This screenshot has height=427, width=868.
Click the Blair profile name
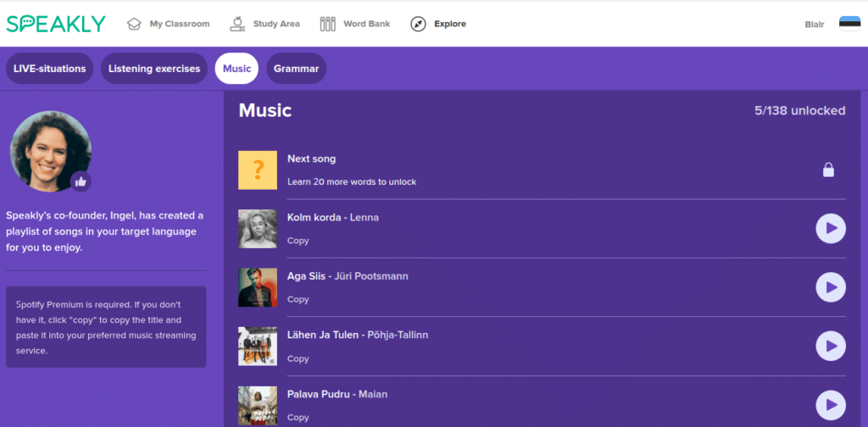pyautogui.click(x=814, y=25)
